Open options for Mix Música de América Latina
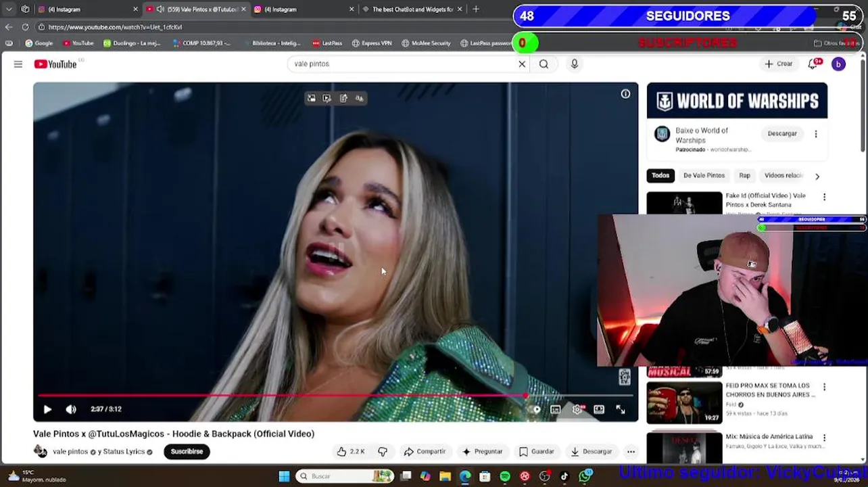 [824, 438]
